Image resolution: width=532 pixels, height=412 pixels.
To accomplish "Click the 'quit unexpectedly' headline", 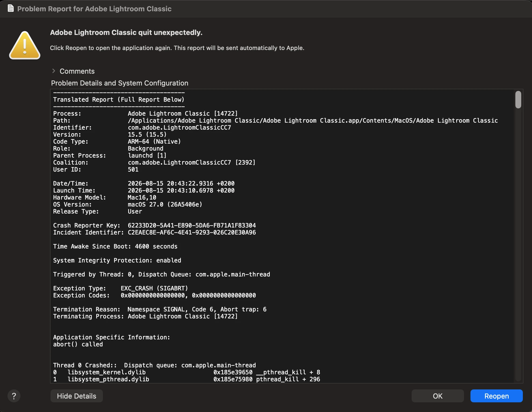I will [x=126, y=33].
